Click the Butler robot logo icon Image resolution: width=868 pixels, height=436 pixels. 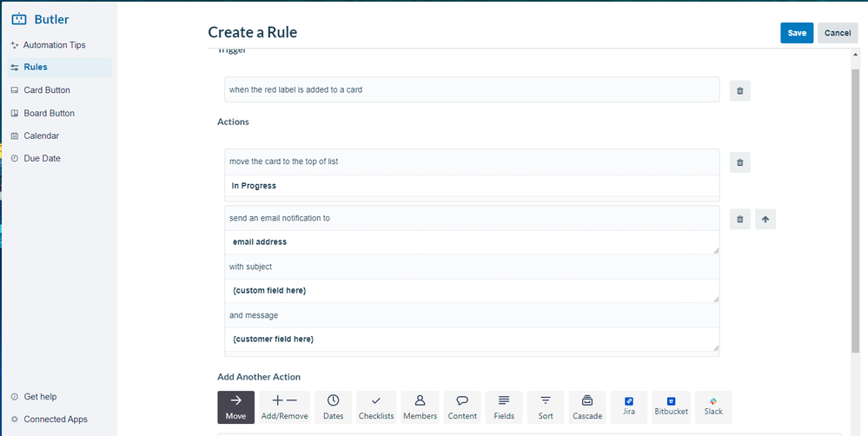tap(19, 19)
